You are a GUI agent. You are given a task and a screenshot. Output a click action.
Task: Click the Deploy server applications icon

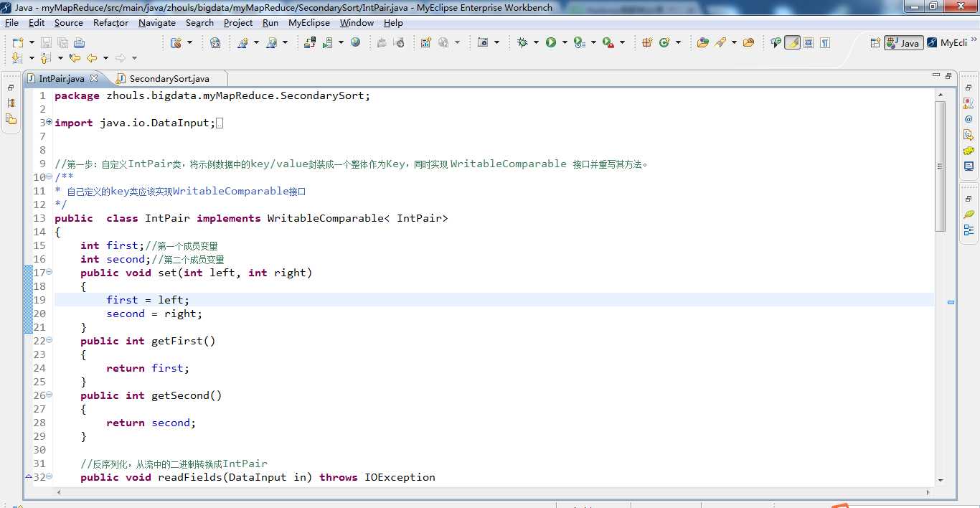click(x=309, y=42)
